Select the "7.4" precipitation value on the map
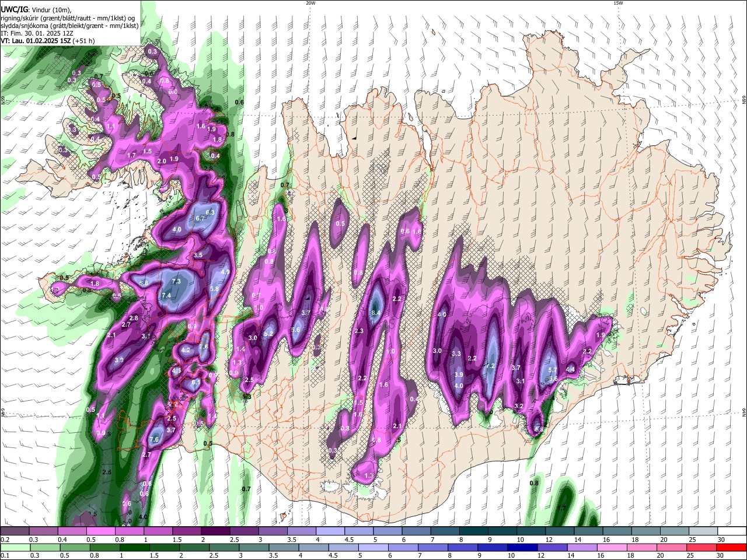This screenshot has width=747, height=560. click(x=166, y=296)
